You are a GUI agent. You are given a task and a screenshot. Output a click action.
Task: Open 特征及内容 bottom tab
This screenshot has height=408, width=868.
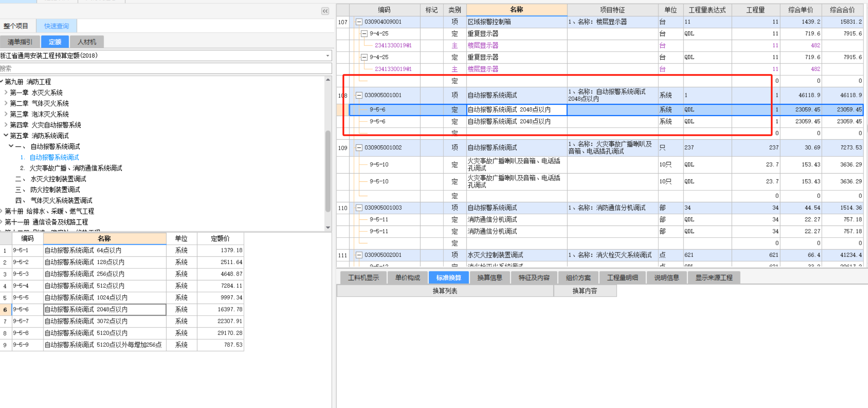534,278
